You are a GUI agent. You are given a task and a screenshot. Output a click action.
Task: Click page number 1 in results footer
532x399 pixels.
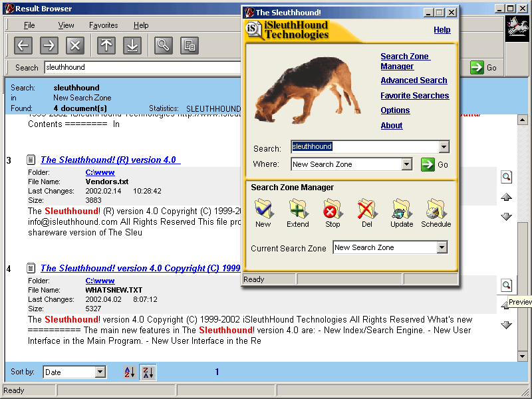pyautogui.click(x=217, y=372)
